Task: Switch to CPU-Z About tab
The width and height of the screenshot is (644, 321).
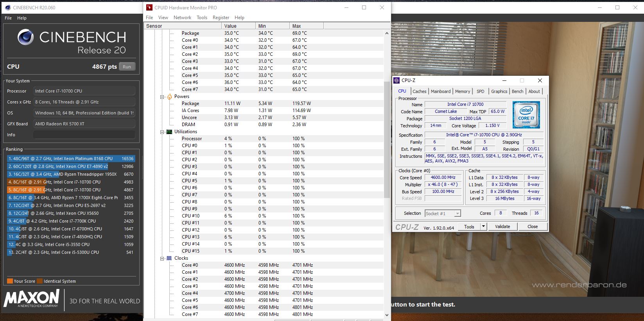Action: click(534, 91)
